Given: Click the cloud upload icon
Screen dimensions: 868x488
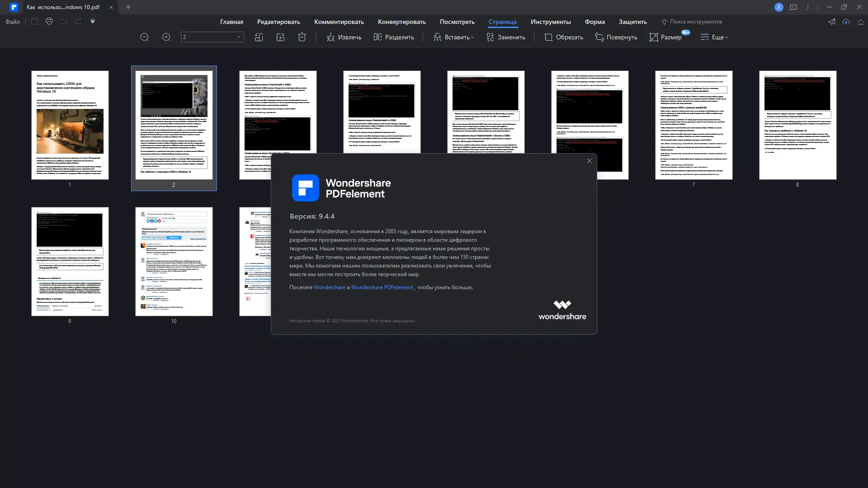Looking at the screenshot, I should (x=846, y=22).
